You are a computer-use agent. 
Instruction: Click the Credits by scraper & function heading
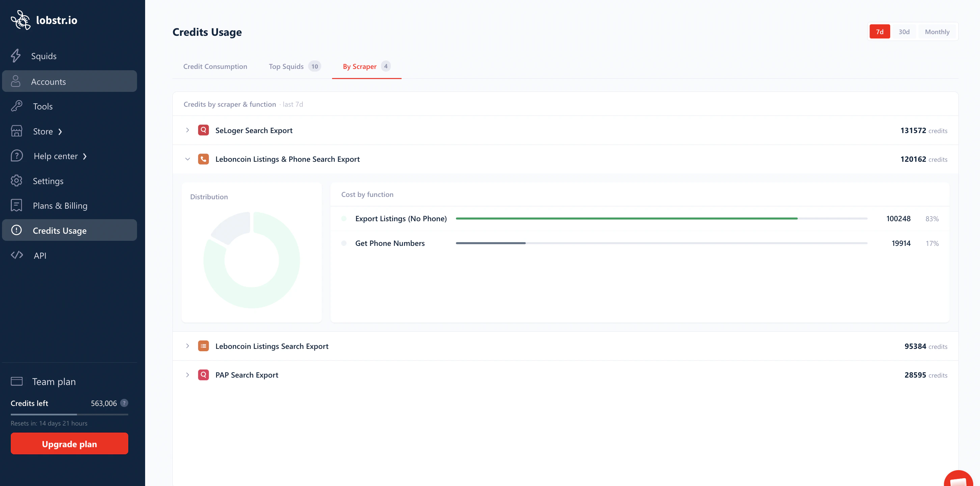(229, 104)
